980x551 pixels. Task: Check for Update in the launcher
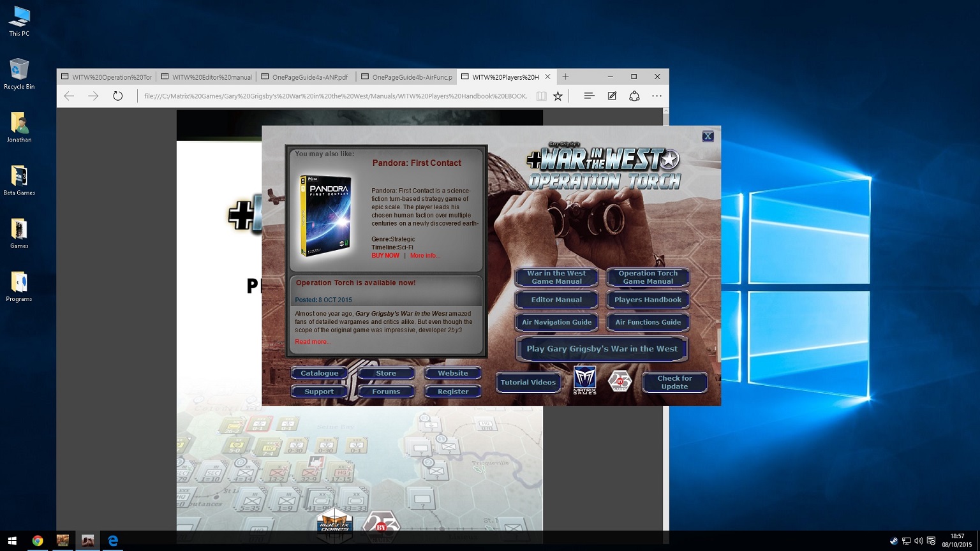[674, 383]
